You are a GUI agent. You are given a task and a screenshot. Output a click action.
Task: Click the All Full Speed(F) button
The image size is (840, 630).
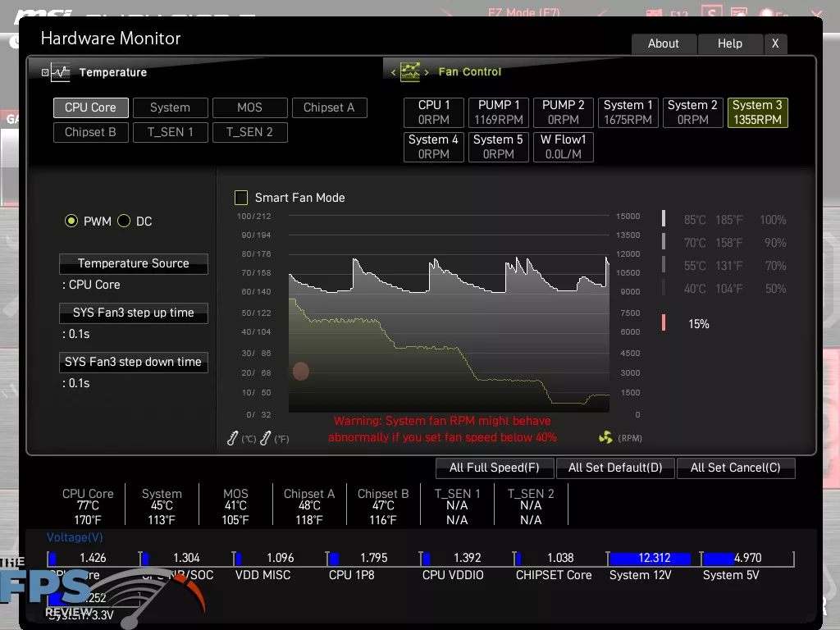tap(495, 468)
